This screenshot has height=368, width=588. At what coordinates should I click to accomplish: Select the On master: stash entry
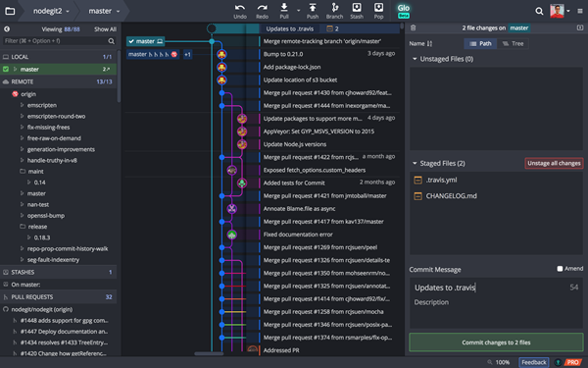tap(25, 285)
